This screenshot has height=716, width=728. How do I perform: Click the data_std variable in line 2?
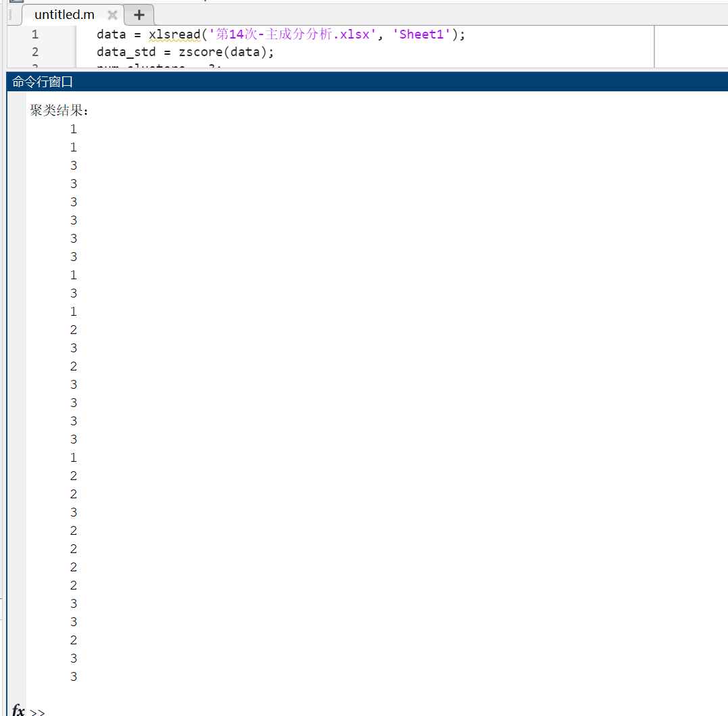point(126,52)
